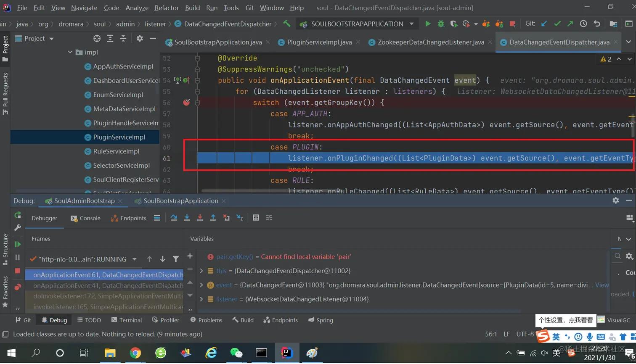Open Project panel gear options
The width and height of the screenshot is (636, 364).
(140, 38)
